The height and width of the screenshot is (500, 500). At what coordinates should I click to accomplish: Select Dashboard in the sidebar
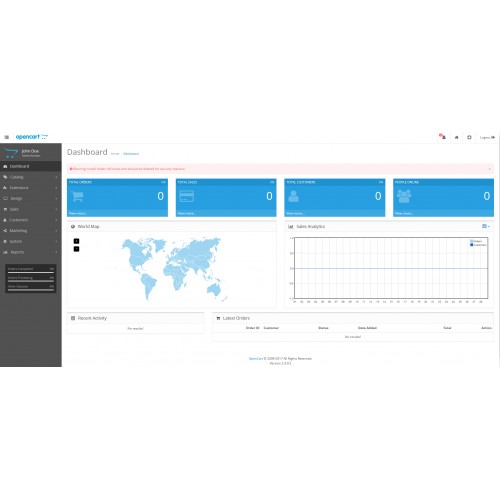[x=31, y=166]
